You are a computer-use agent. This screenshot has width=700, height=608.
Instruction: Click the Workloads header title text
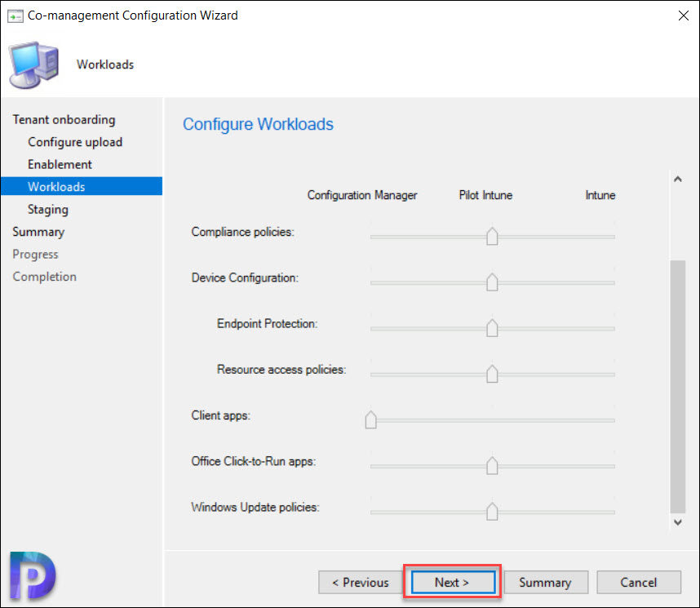coord(105,64)
